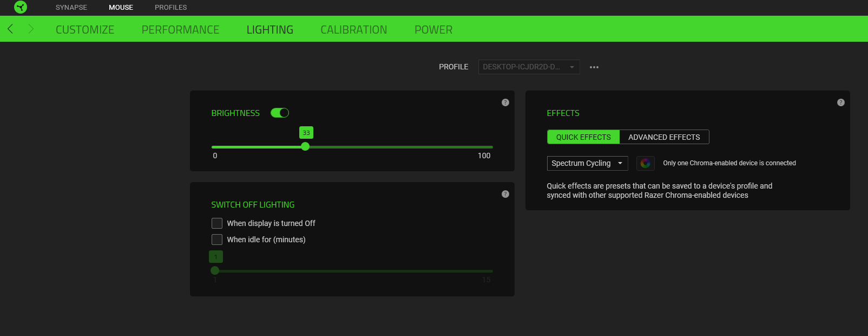Viewport: 868px width, 336px height.
Task: Check When idle for (minutes) option
Action: (x=217, y=240)
